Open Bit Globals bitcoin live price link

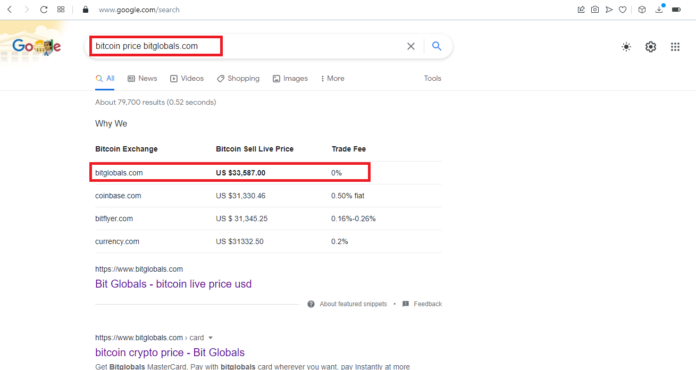coord(173,284)
